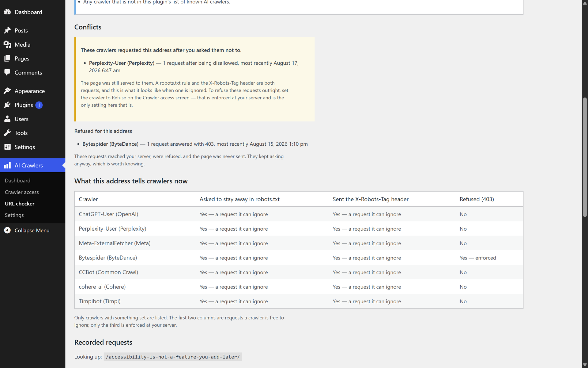Open the Comments menu
The image size is (588, 368).
point(28,72)
